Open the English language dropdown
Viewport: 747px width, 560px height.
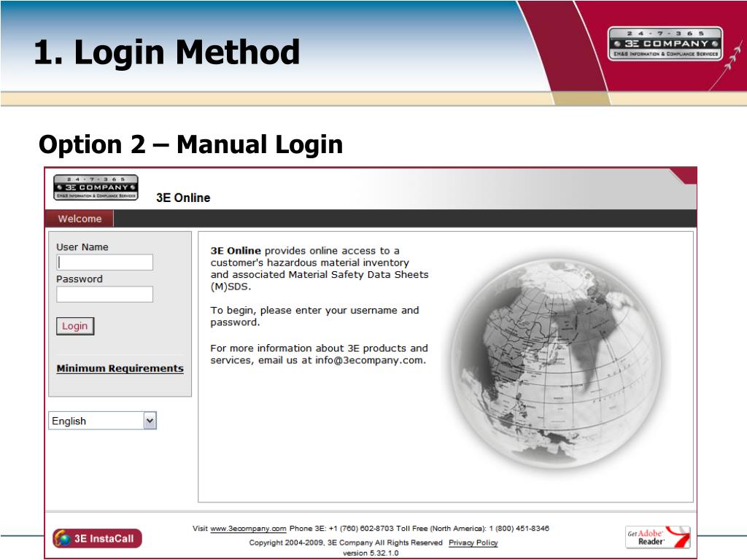click(102, 421)
